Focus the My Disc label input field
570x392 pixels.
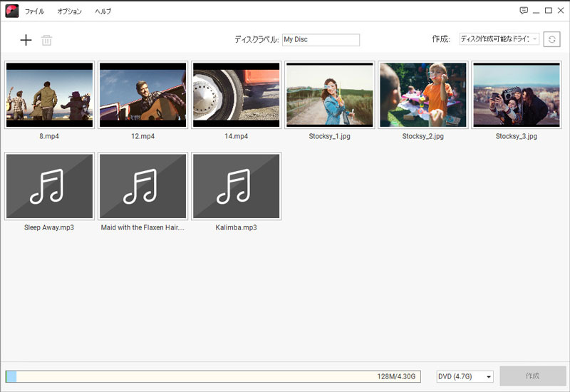pyautogui.click(x=321, y=40)
